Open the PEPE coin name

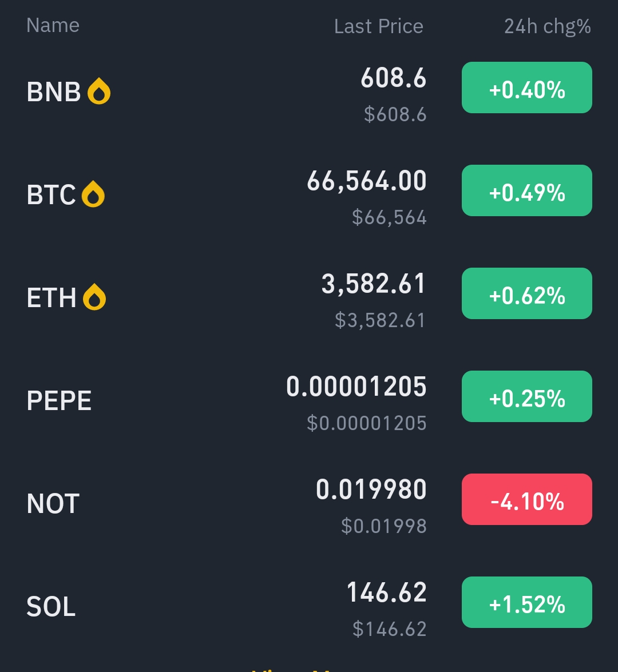coord(59,400)
